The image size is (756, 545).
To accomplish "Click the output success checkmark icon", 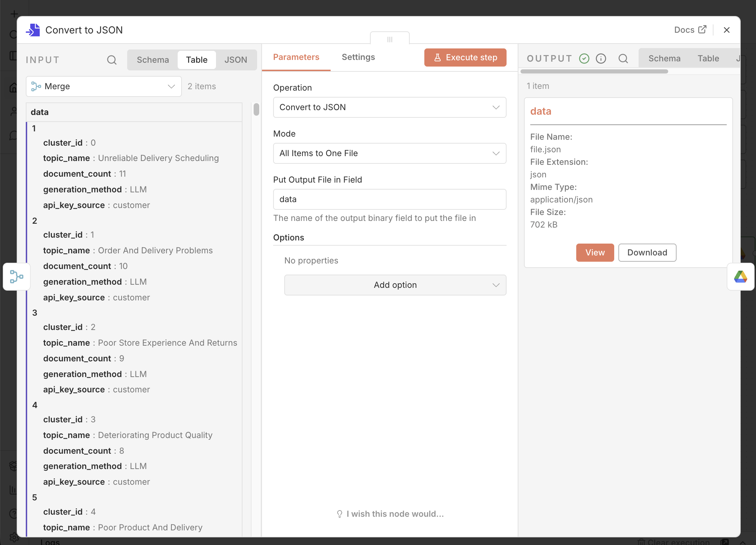I will (584, 59).
